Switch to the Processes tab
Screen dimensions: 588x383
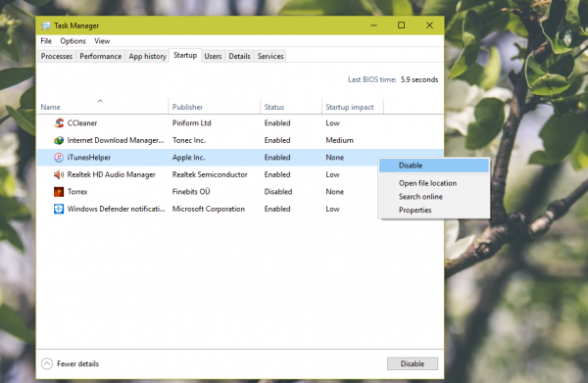57,56
